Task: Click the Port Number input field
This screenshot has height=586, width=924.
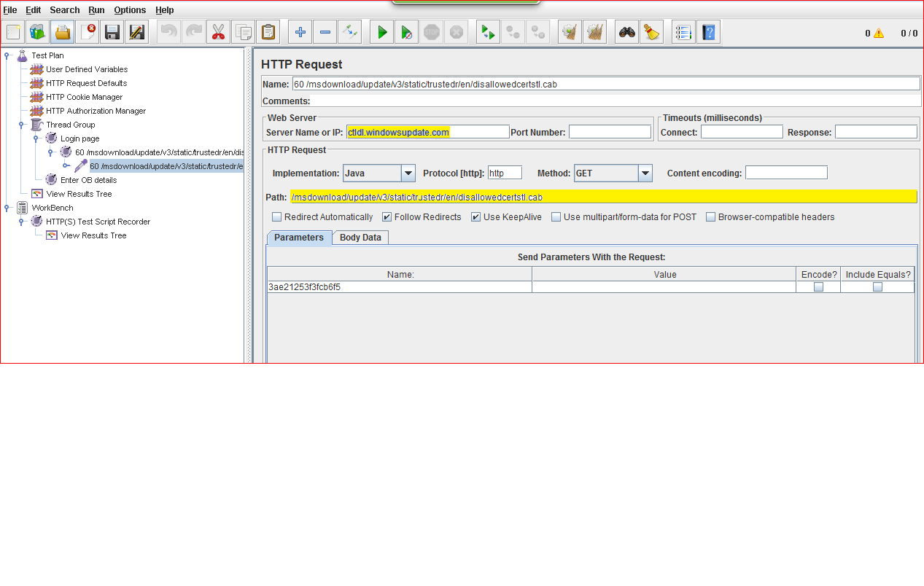Action: (610, 132)
